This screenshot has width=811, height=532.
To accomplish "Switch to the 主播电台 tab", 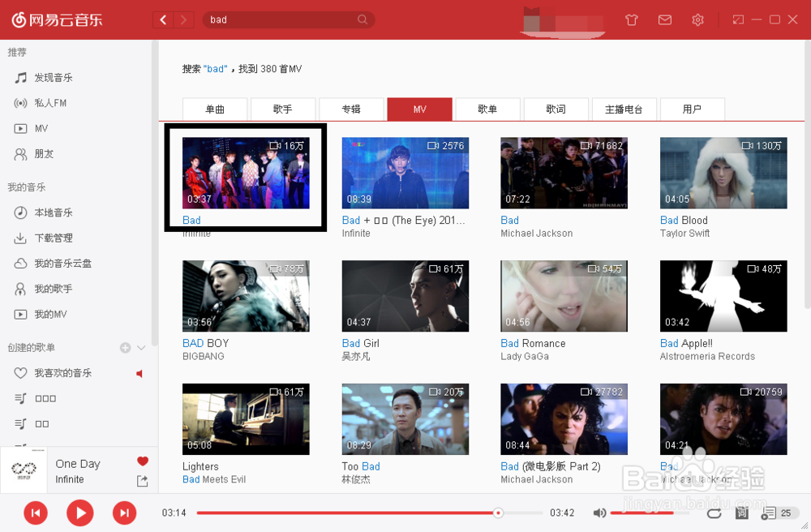I will click(624, 109).
